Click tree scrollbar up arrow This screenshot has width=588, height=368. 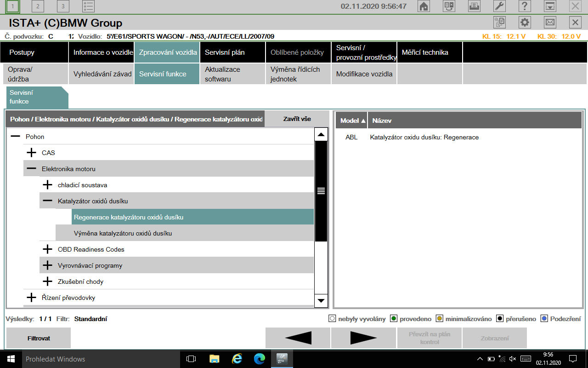click(321, 135)
